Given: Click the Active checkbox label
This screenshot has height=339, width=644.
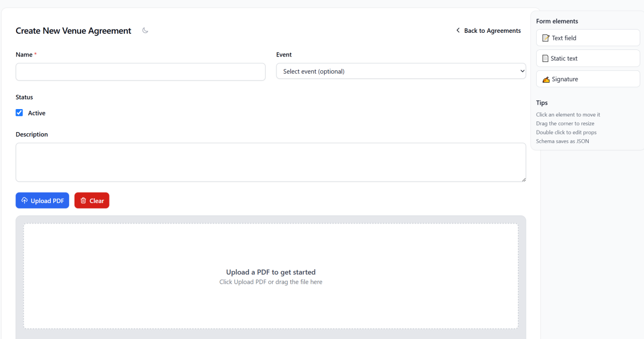Looking at the screenshot, I should tap(36, 113).
